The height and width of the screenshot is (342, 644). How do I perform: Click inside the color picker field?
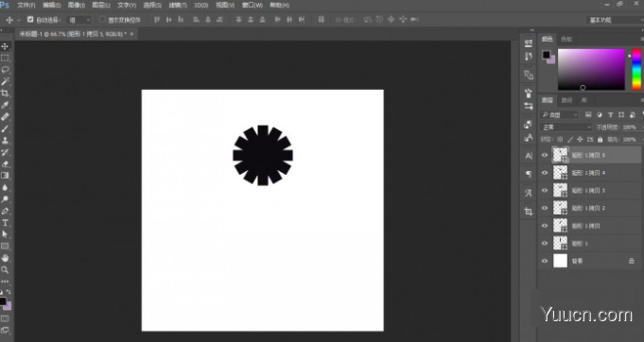click(x=591, y=69)
